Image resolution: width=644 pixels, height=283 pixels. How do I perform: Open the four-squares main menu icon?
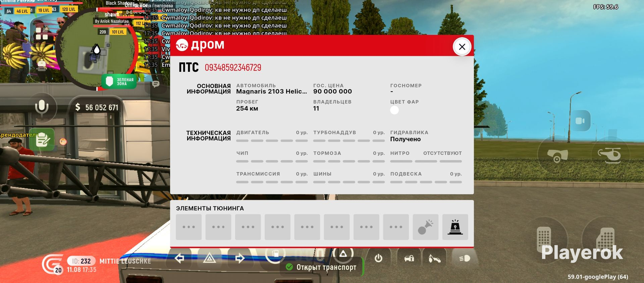(x=42, y=34)
